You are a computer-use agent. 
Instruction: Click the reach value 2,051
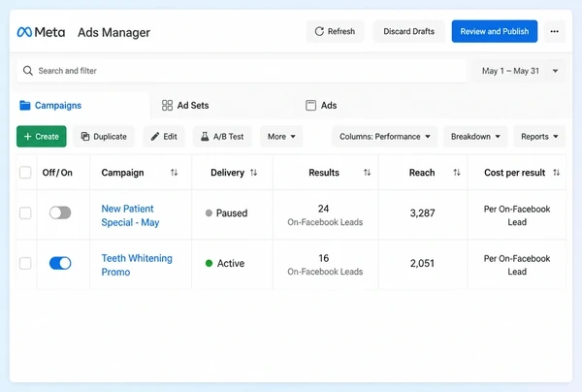coord(422,263)
